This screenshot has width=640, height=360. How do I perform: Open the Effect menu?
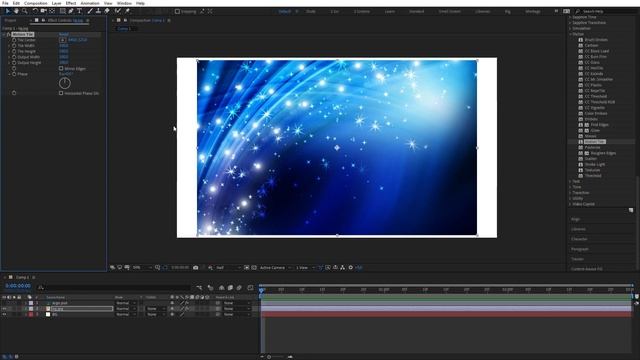pos(71,3)
